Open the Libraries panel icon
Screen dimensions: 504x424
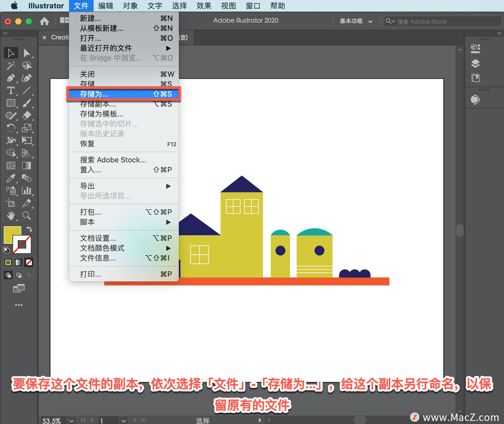(475, 78)
